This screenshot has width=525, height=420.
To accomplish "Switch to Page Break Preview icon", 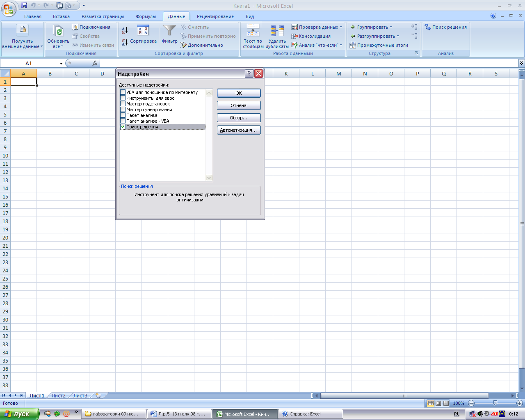I will pyautogui.click(x=446, y=403).
